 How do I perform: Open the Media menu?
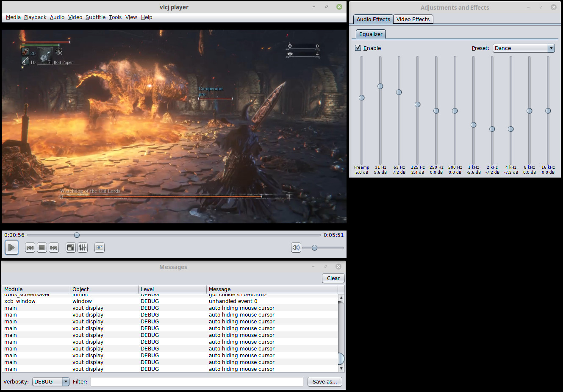pyautogui.click(x=13, y=17)
